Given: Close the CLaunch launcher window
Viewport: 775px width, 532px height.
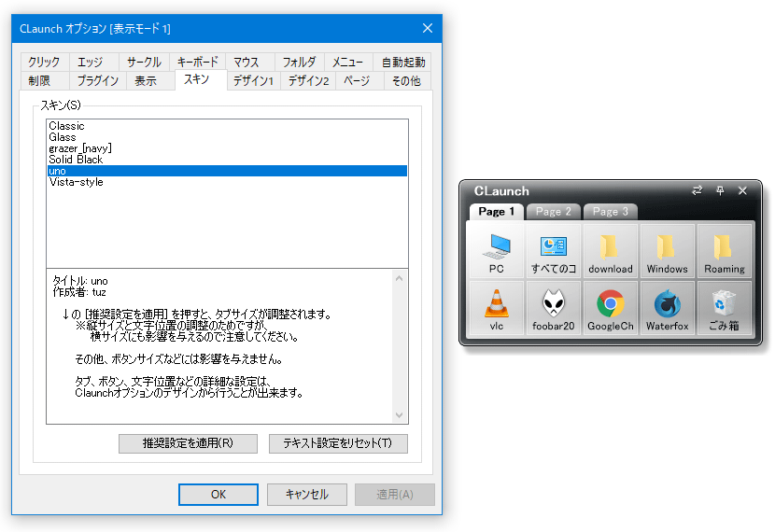Looking at the screenshot, I should (742, 190).
